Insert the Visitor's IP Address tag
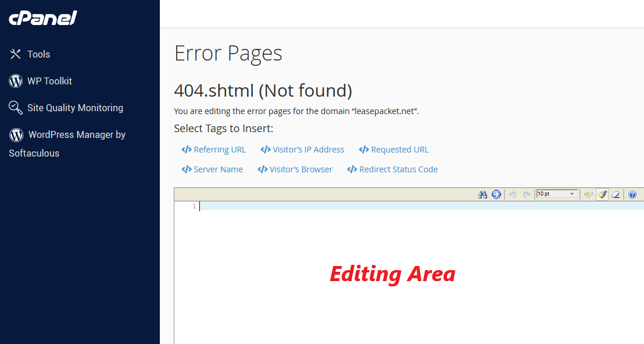This screenshot has width=644, height=344. click(x=302, y=149)
